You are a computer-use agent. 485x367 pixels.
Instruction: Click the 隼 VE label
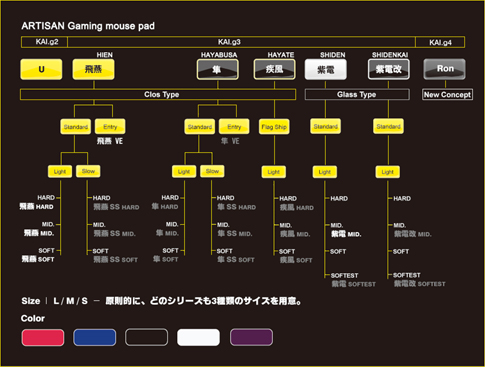click(230, 141)
